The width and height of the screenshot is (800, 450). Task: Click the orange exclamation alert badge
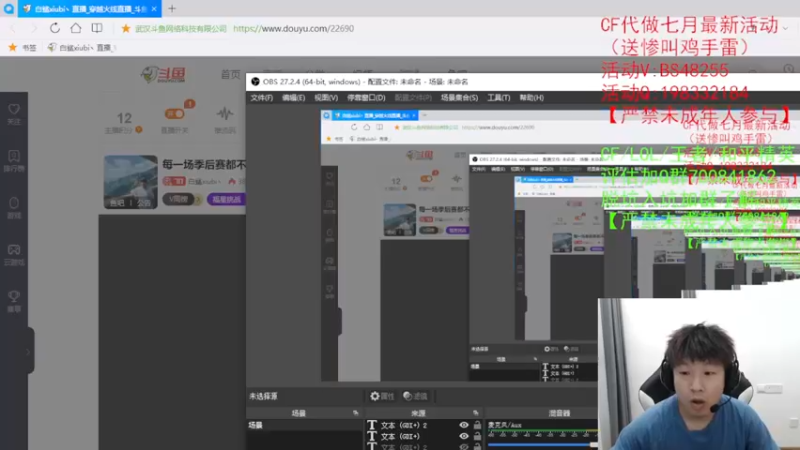click(x=189, y=104)
